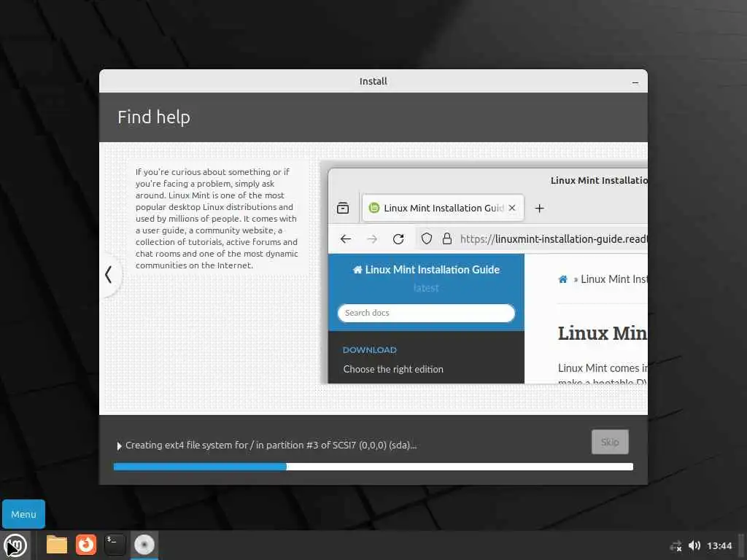747x560 pixels.
Task: Click the installation progress bar
Action: (373, 467)
